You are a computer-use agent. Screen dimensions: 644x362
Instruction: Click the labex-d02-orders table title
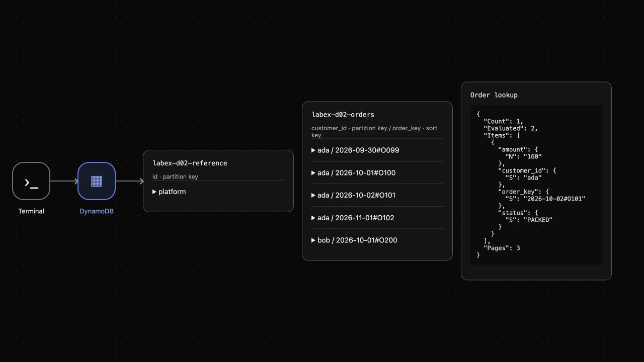pyautogui.click(x=343, y=115)
